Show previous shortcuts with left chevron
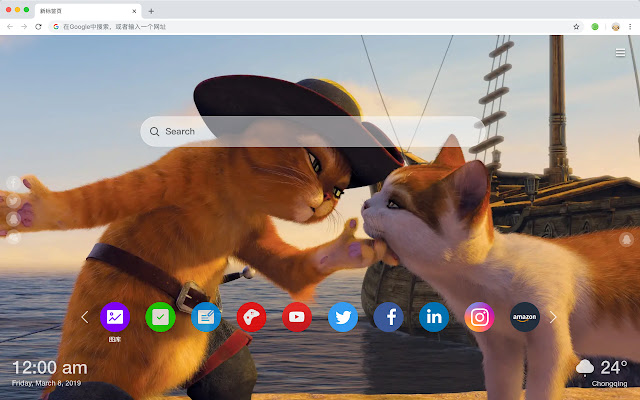 [x=84, y=317]
